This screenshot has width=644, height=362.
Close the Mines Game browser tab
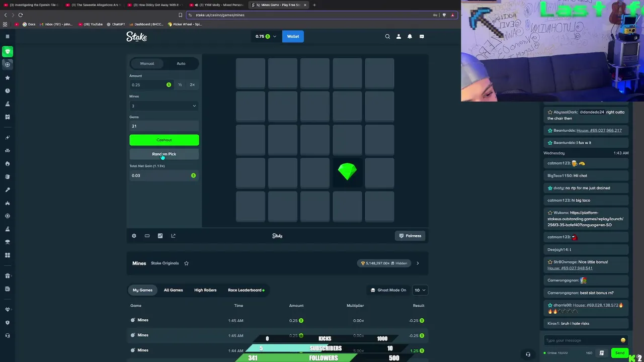click(305, 5)
